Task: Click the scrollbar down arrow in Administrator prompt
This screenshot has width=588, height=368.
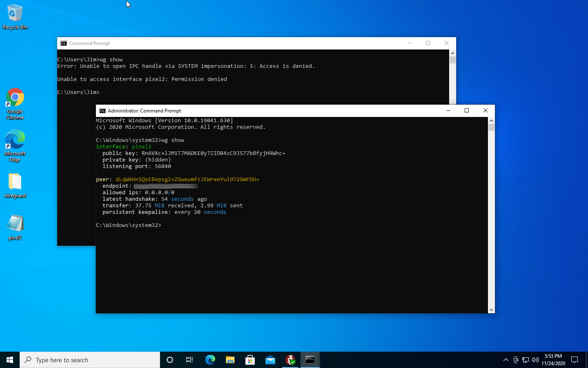Action: (x=491, y=310)
